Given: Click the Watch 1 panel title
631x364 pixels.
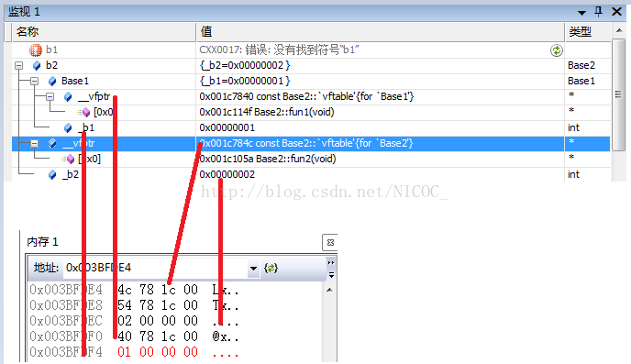Looking at the screenshot, I should click(x=24, y=12).
